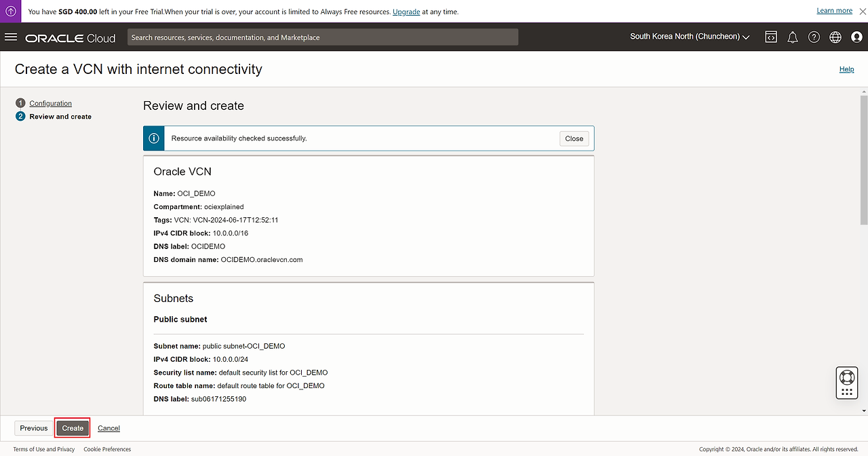Open the hamburger navigation menu
The height and width of the screenshot is (456, 868).
tap(11, 37)
